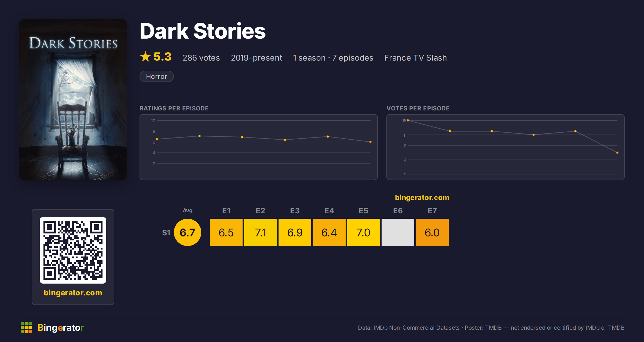The height and width of the screenshot is (342, 644).
Task: Select episode E2 tile rated 7.1
Action: click(x=261, y=232)
